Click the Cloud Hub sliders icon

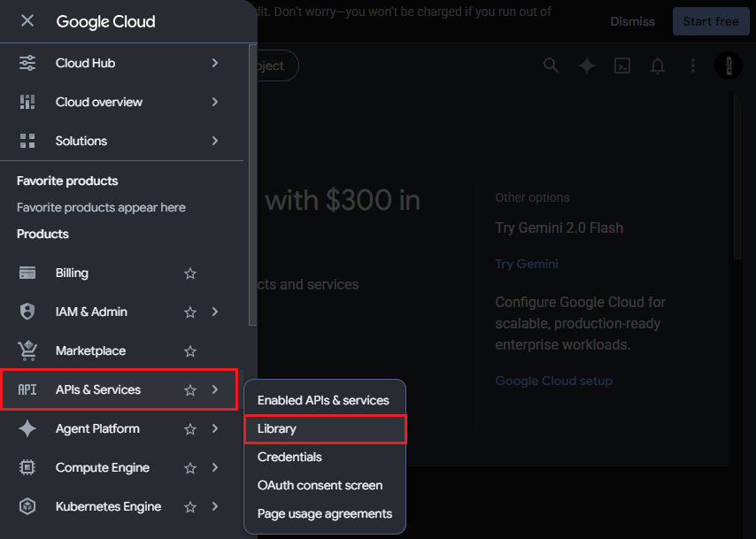(27, 63)
